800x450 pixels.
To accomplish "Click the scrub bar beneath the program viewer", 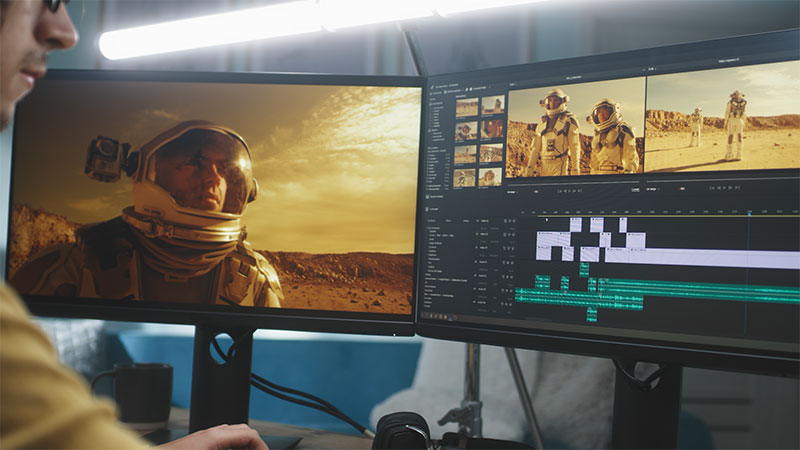I will point(723,177).
